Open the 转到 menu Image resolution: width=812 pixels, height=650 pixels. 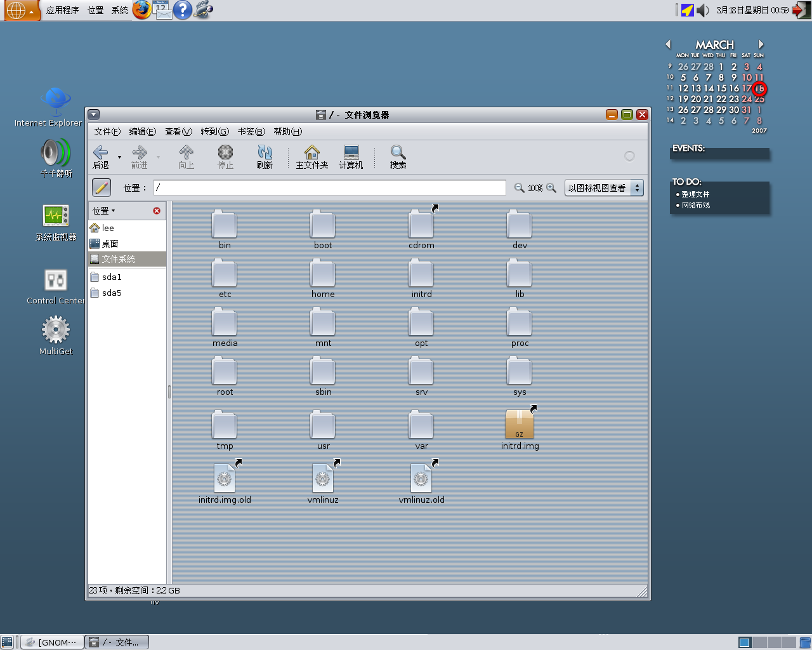coord(214,131)
